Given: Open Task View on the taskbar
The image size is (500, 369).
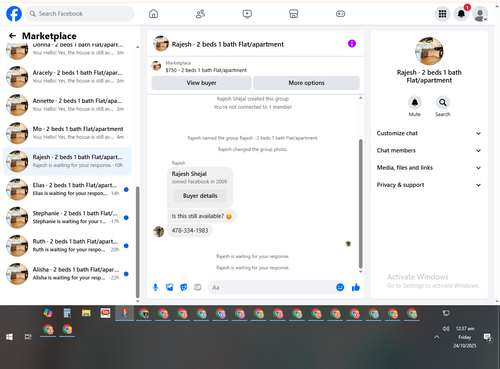Looking at the screenshot, I should click(28, 337).
